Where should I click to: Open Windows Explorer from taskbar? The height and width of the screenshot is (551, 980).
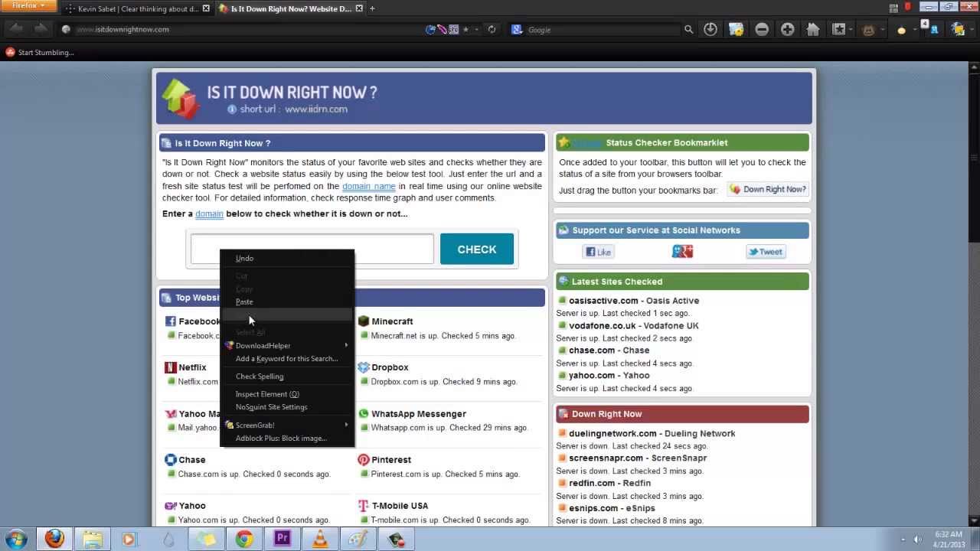92,539
